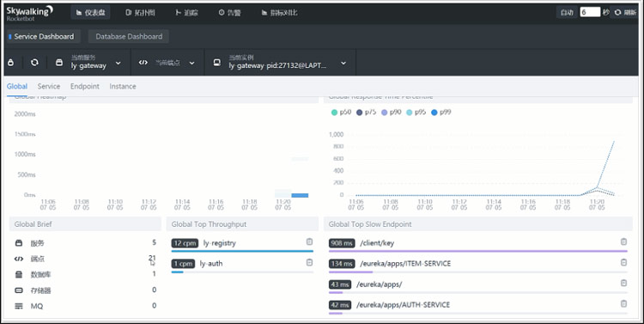Open the 追踪 trace menu

coord(187,13)
